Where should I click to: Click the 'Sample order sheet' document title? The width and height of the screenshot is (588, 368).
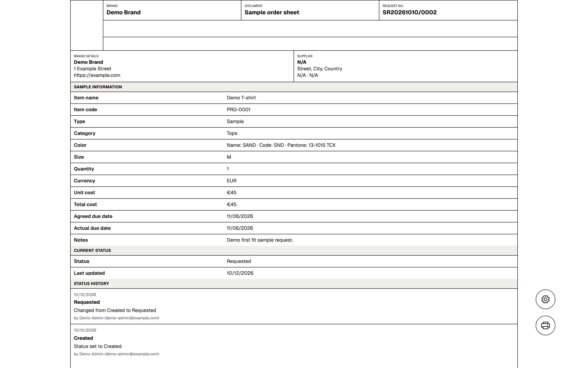pyautogui.click(x=272, y=12)
